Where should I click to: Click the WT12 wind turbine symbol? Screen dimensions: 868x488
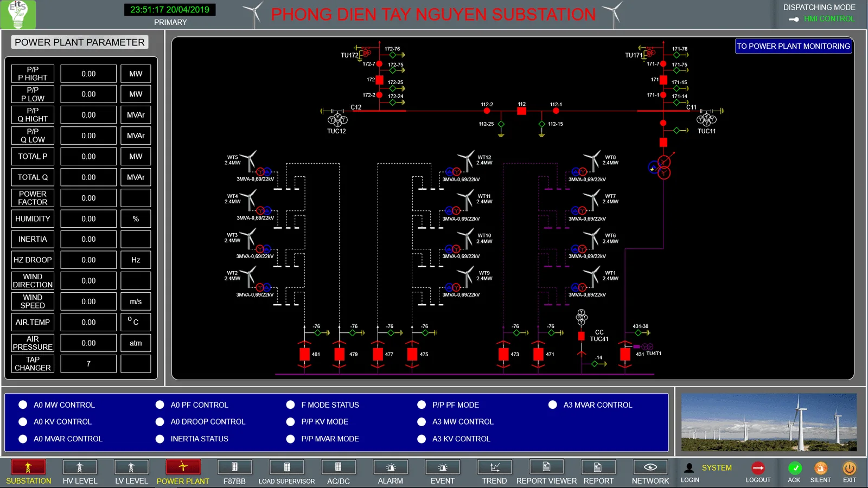(466, 160)
